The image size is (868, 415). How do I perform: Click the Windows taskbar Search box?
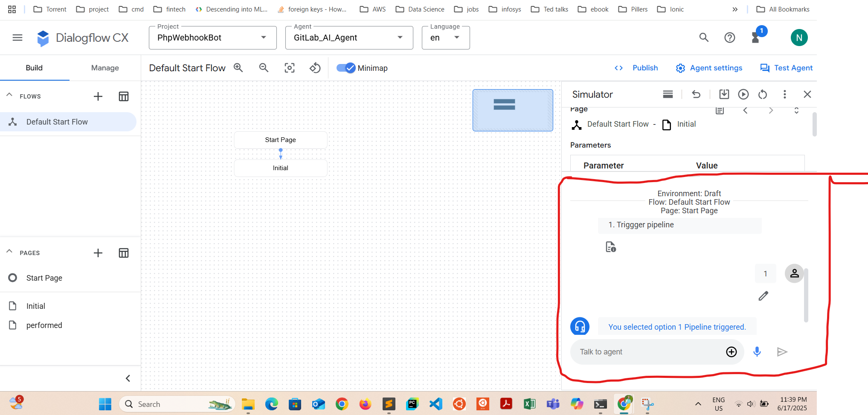pyautogui.click(x=177, y=404)
